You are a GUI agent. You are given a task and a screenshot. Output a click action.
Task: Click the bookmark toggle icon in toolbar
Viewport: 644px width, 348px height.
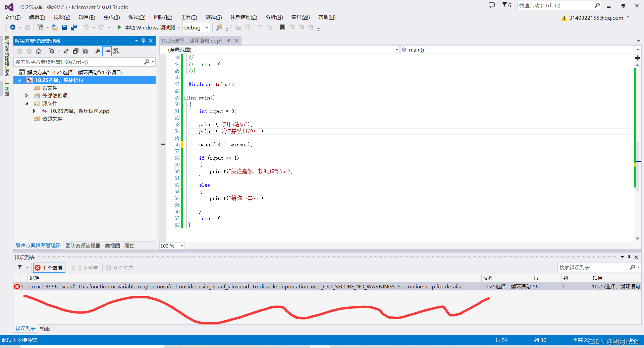[282, 27]
